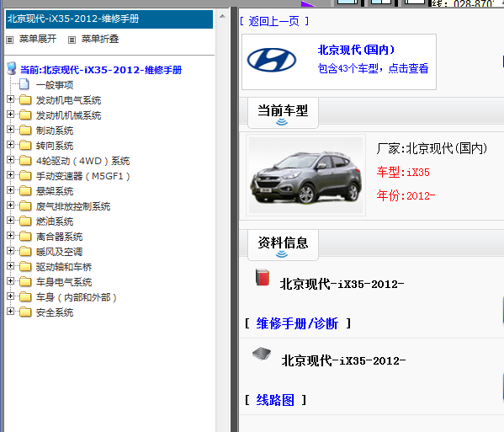Screen dimensions: 504x432
Task: Select the 资料信息 tab
Action: 283,245
